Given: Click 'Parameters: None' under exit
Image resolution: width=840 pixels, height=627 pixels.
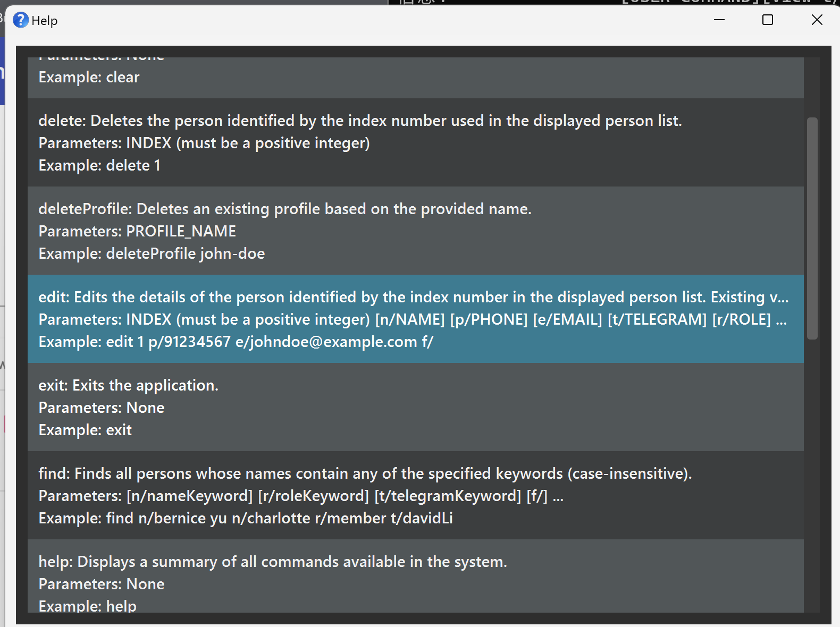Looking at the screenshot, I should click(x=102, y=408).
